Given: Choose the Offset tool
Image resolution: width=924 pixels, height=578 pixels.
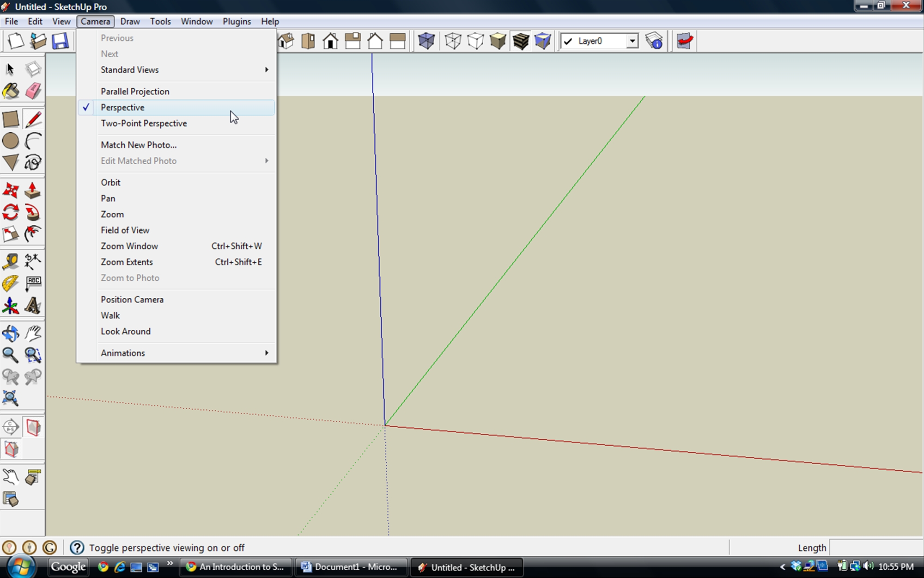Looking at the screenshot, I should (x=33, y=234).
